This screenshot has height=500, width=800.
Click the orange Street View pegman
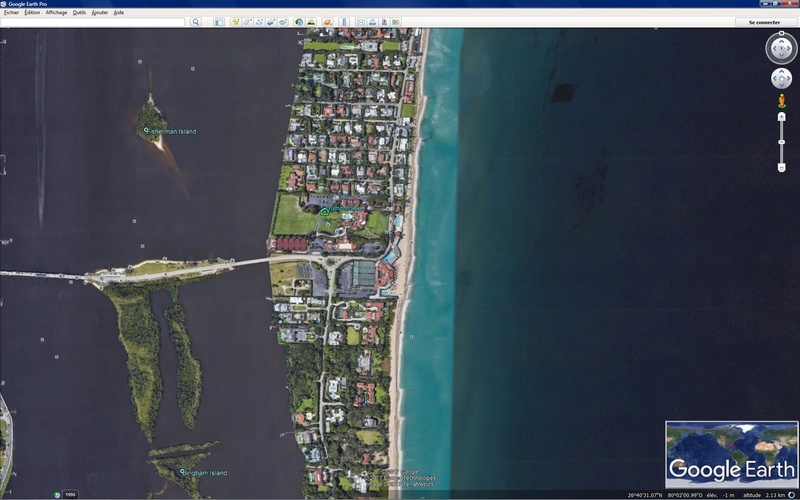click(x=782, y=101)
